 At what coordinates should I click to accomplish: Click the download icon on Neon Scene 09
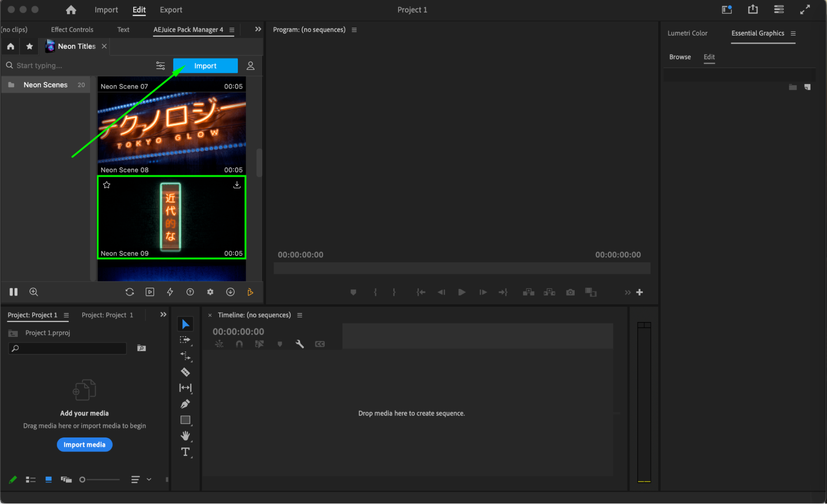[237, 185]
